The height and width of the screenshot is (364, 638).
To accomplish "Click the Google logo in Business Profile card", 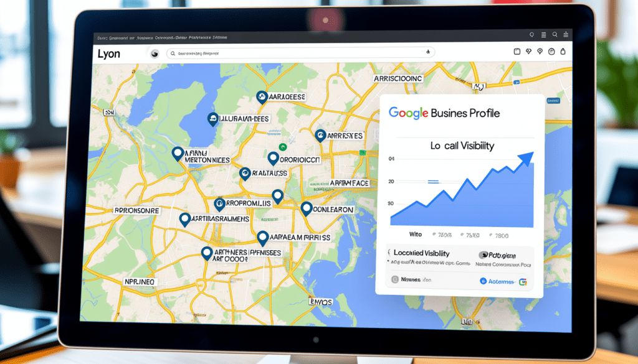I will pyautogui.click(x=409, y=113).
